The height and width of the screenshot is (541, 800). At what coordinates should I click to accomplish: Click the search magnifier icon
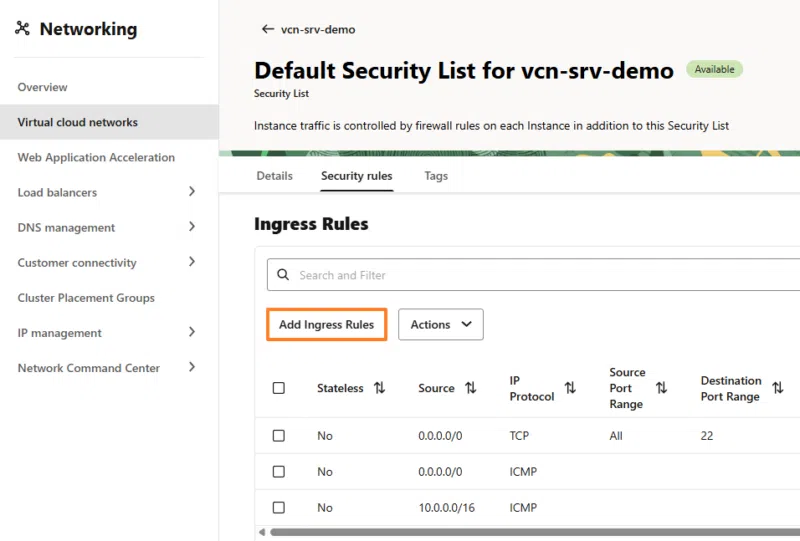[x=283, y=275]
